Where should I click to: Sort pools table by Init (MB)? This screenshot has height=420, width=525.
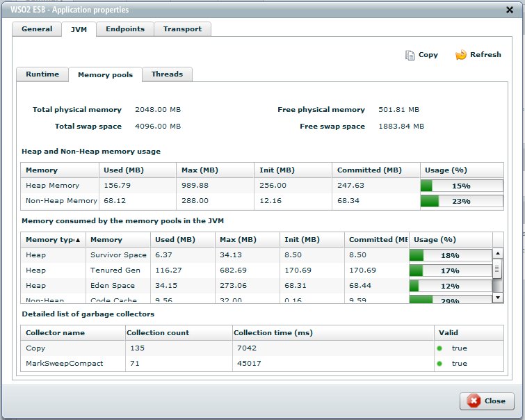pos(312,240)
